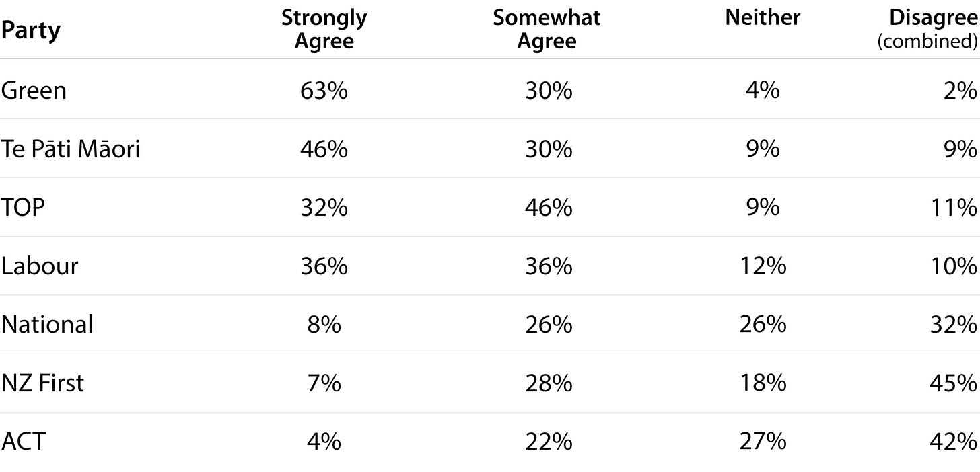Click ACT's 4% Strongly Agree value
Screen dimensions: 980x472
(324, 442)
